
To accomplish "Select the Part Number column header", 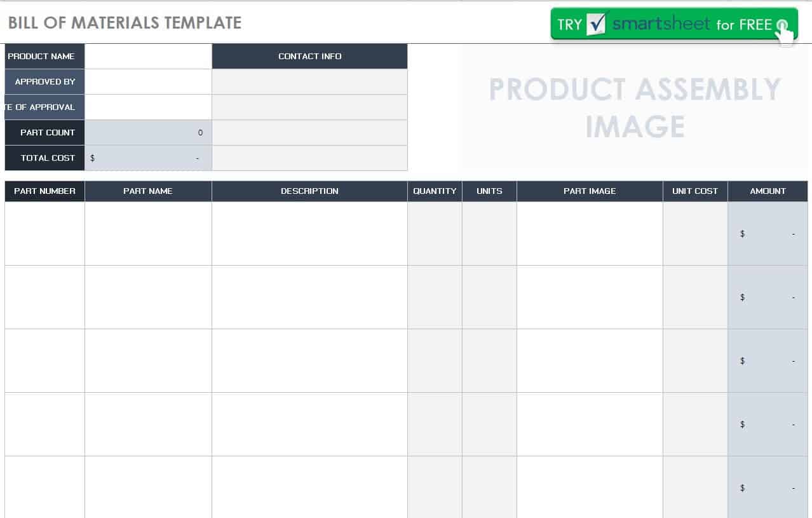I will coord(44,191).
